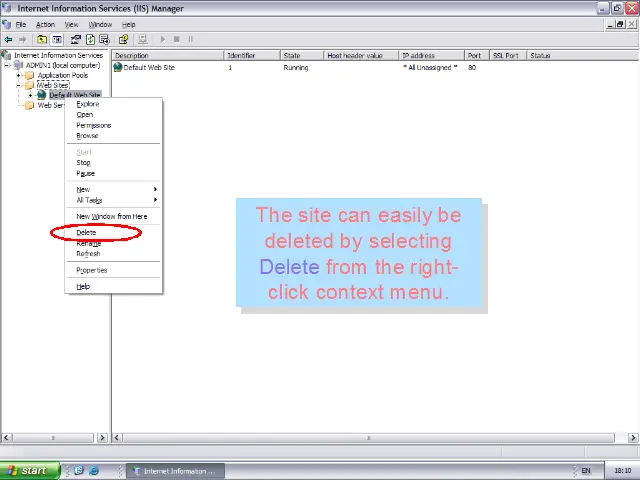
Task: Select the Web Sites tree label
Action: coord(53,85)
